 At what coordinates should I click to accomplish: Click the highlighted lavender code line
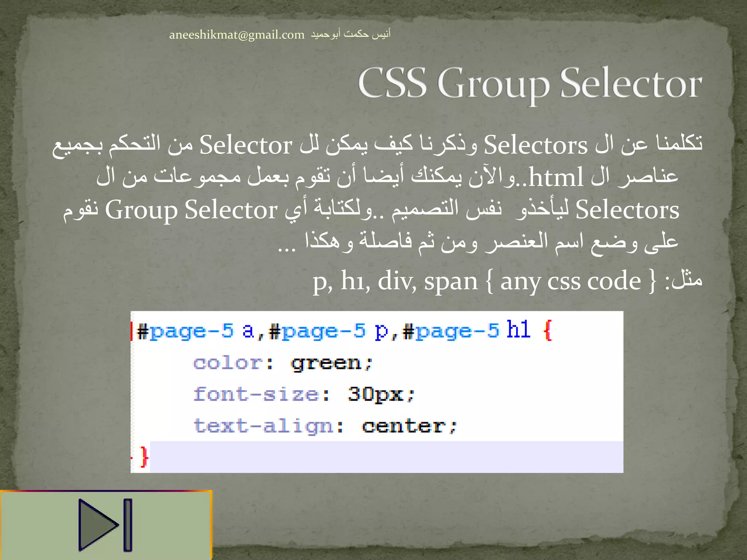tap(387, 457)
